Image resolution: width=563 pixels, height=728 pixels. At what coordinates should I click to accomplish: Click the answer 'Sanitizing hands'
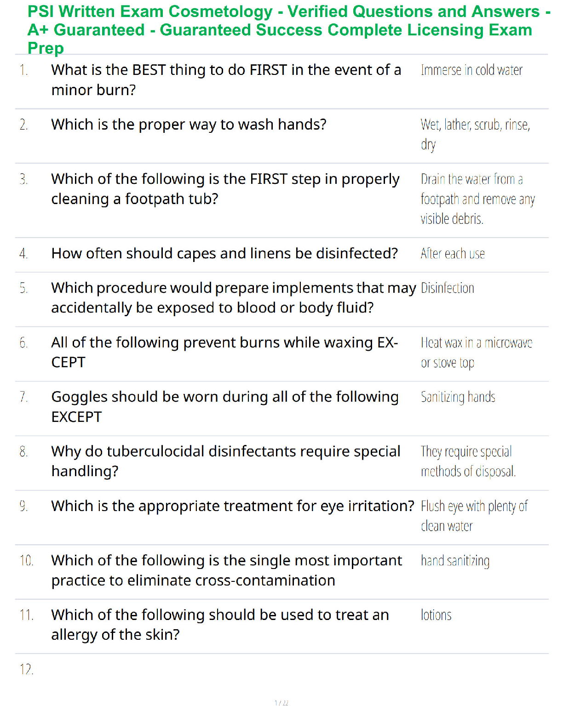pos(458,397)
